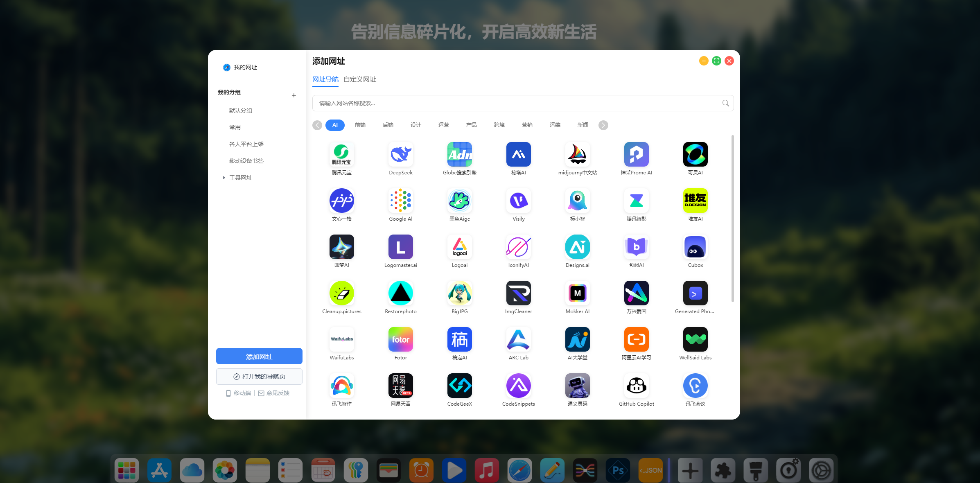Open the 移动端 link
Screen dimensions: 980x483
coord(239,393)
